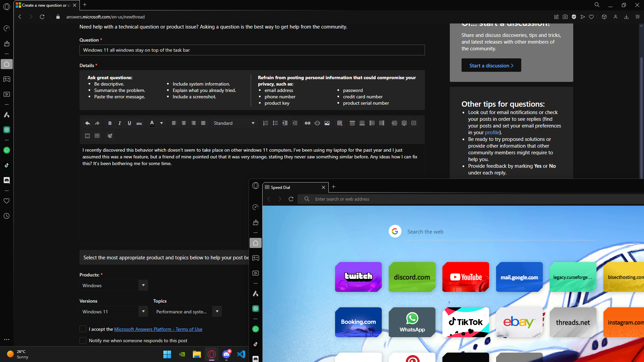Apply a numbered list to the text

[x=265, y=123]
